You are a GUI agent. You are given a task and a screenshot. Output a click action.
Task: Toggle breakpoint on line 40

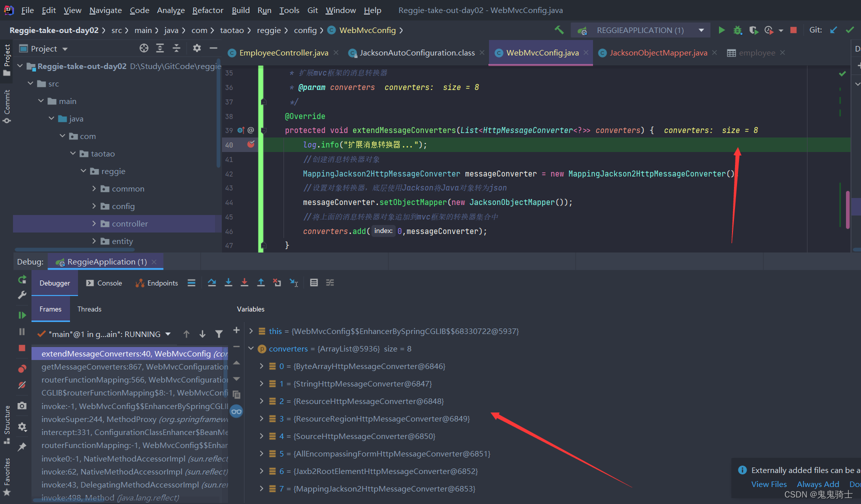click(x=251, y=144)
